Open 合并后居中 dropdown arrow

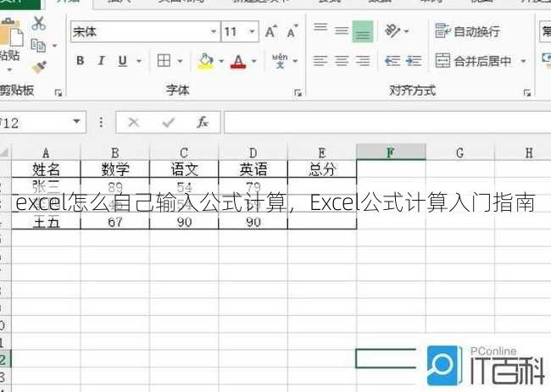tap(523, 62)
